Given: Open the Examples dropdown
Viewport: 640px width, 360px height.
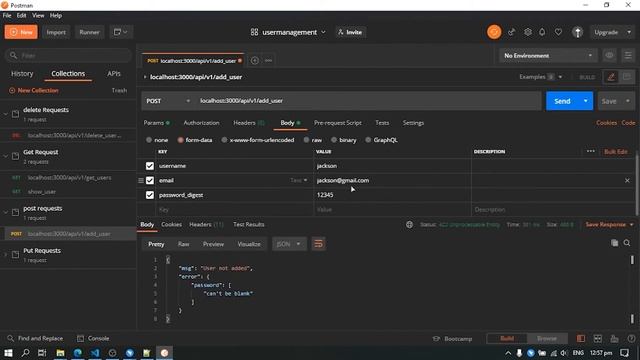Looking at the screenshot, I should tap(540, 77).
